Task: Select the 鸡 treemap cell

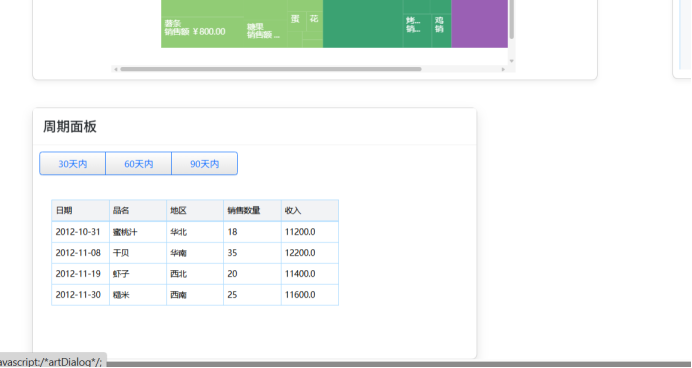Action: pyautogui.click(x=441, y=30)
